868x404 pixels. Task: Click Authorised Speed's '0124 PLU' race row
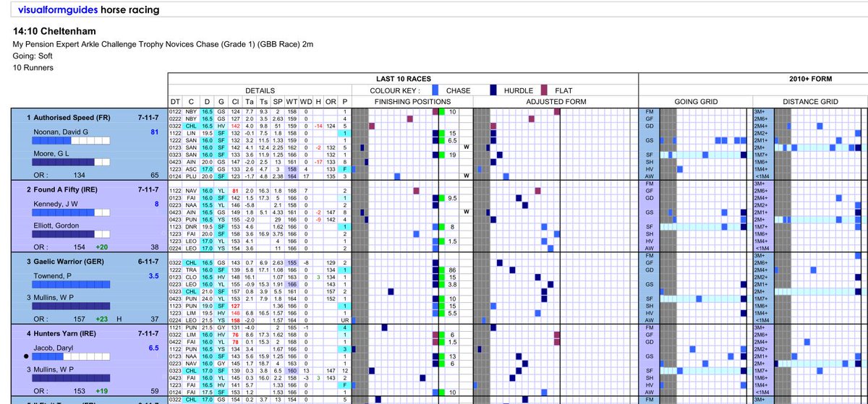pyautogui.click(x=260, y=176)
